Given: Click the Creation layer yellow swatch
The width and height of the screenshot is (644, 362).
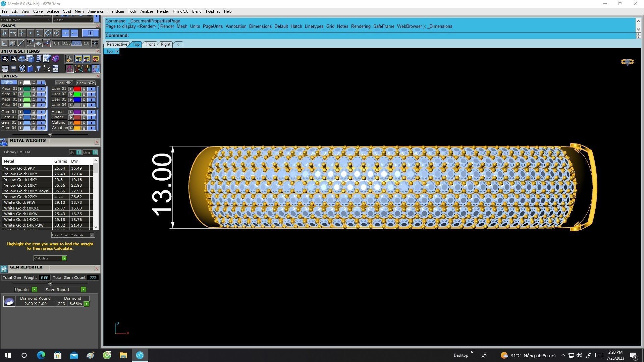Looking at the screenshot, I should point(77,128).
